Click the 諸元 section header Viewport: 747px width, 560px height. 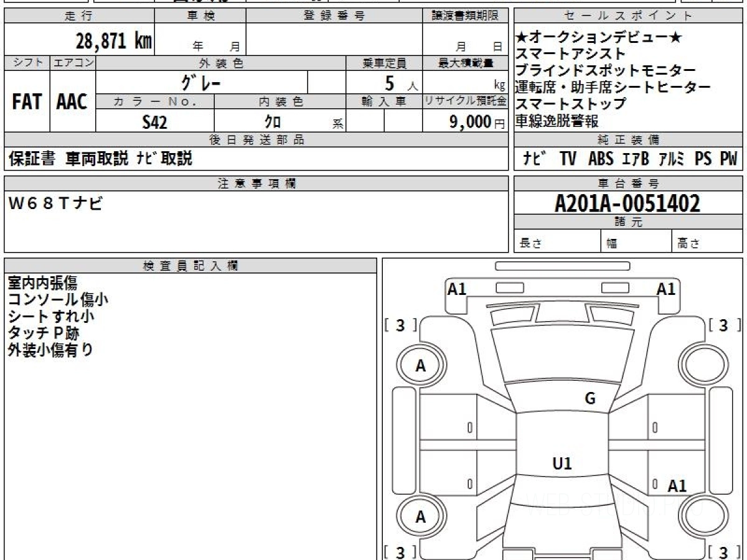coord(628,222)
